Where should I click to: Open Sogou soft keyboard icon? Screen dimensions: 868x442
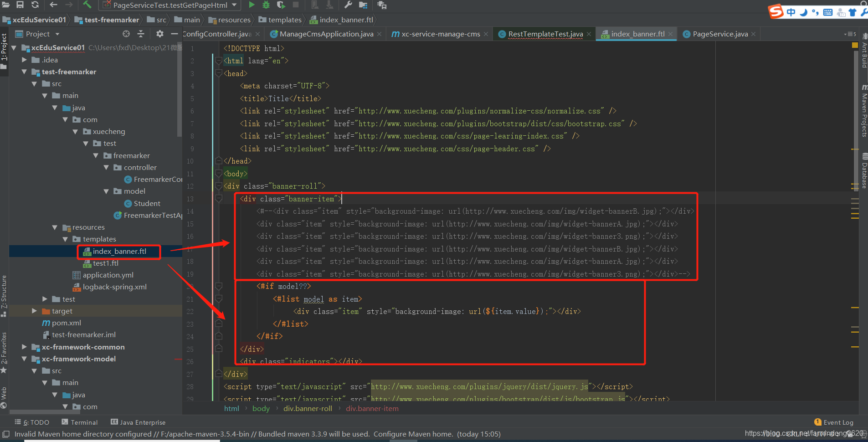click(828, 12)
